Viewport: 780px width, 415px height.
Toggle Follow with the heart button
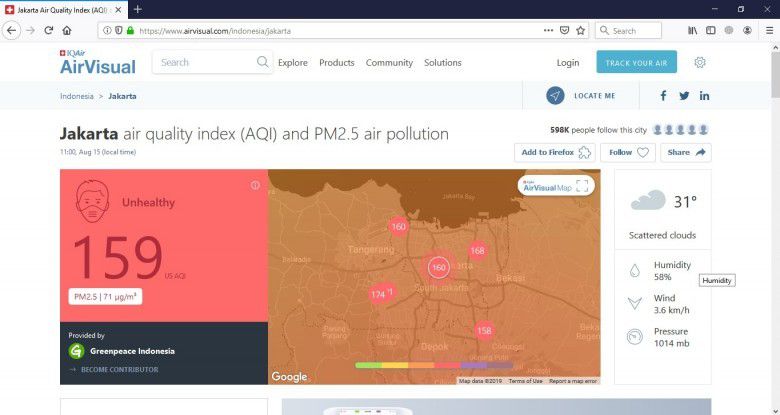click(x=628, y=153)
